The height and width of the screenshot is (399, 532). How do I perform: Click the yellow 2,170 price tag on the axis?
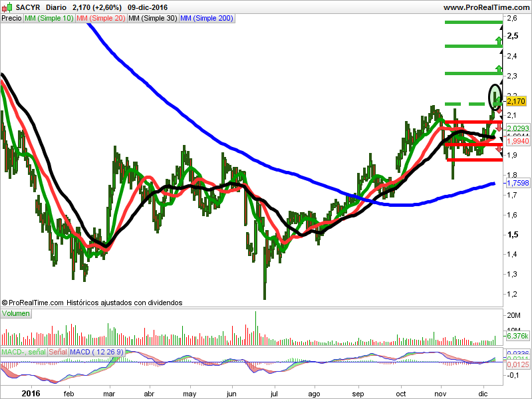515,102
